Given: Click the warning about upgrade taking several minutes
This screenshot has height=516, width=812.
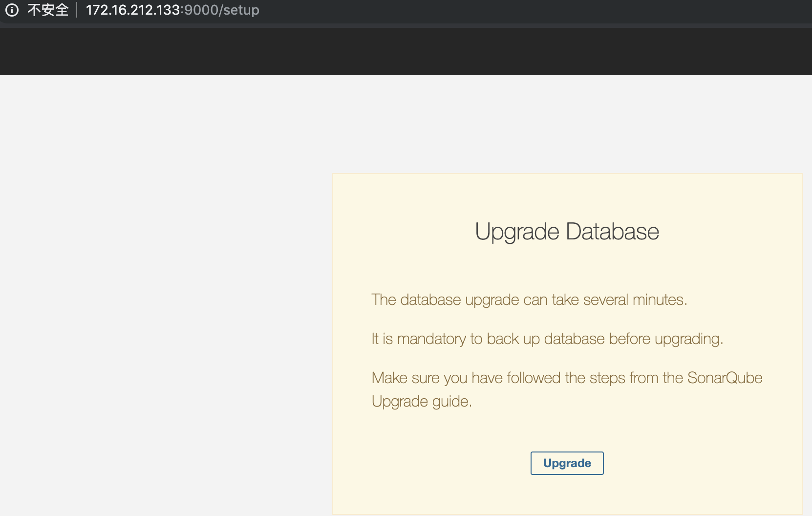Looking at the screenshot, I should pyautogui.click(x=529, y=300).
